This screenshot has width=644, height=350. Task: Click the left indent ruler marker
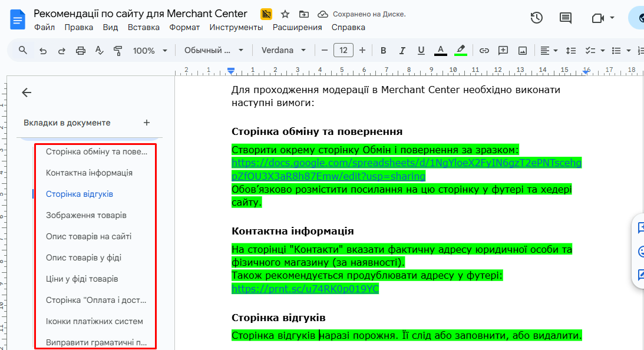[x=231, y=71]
